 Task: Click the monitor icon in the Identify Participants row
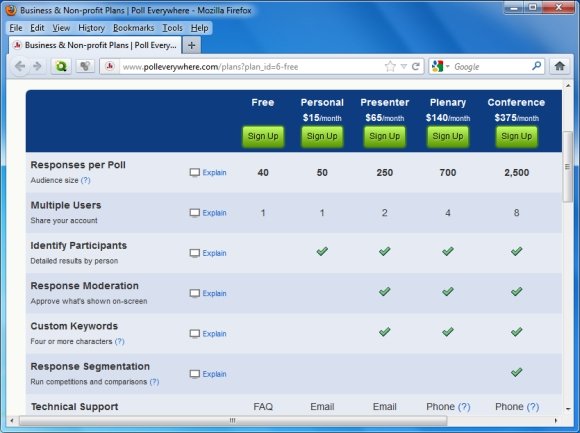pyautogui.click(x=195, y=253)
